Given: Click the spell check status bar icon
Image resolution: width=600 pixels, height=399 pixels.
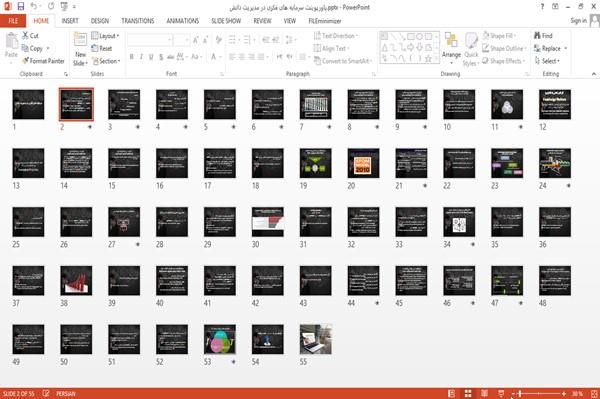Looking at the screenshot, I should pyautogui.click(x=46, y=393).
